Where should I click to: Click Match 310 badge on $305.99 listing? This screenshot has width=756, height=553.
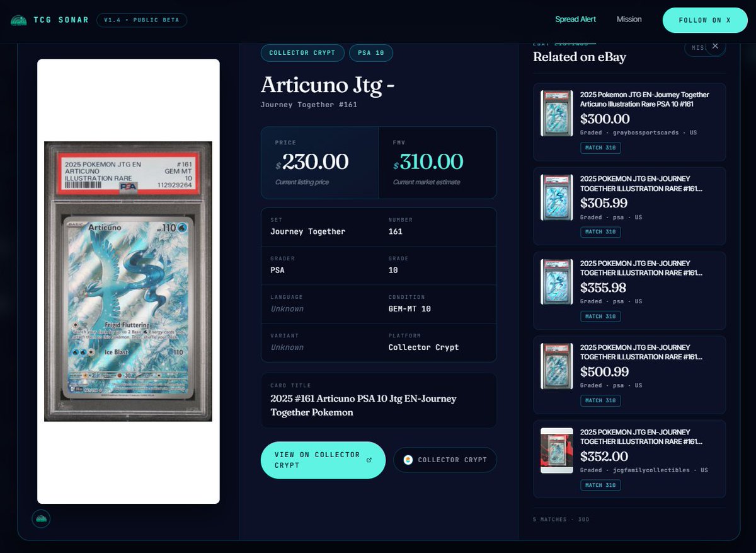(600, 232)
